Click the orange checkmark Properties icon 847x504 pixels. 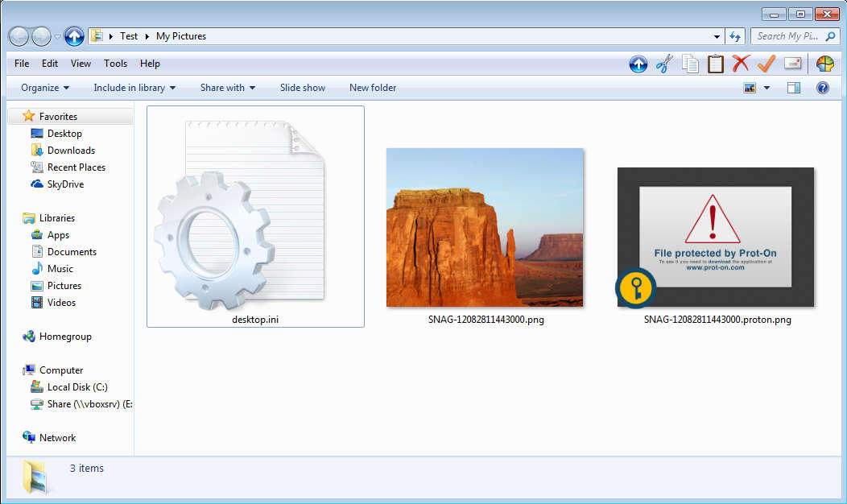click(x=766, y=64)
